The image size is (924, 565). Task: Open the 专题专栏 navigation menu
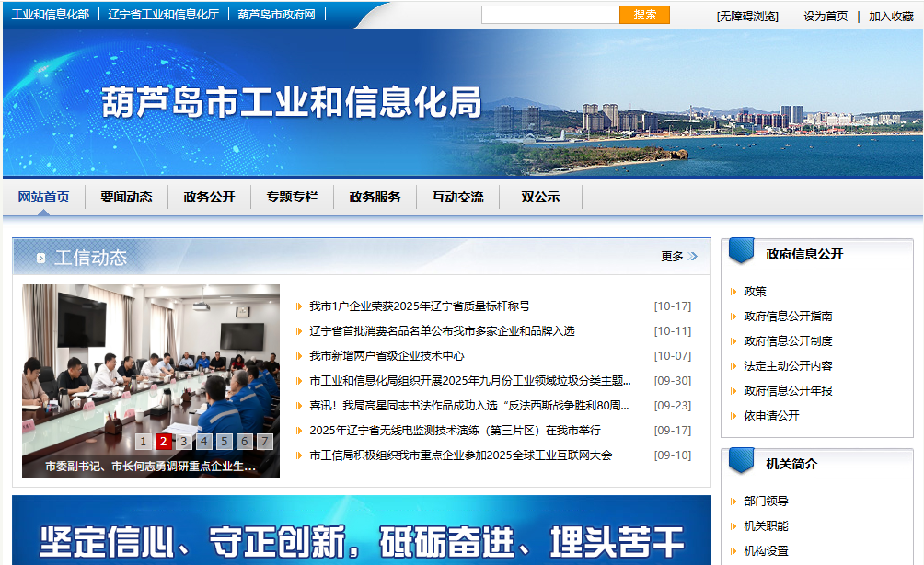click(292, 197)
